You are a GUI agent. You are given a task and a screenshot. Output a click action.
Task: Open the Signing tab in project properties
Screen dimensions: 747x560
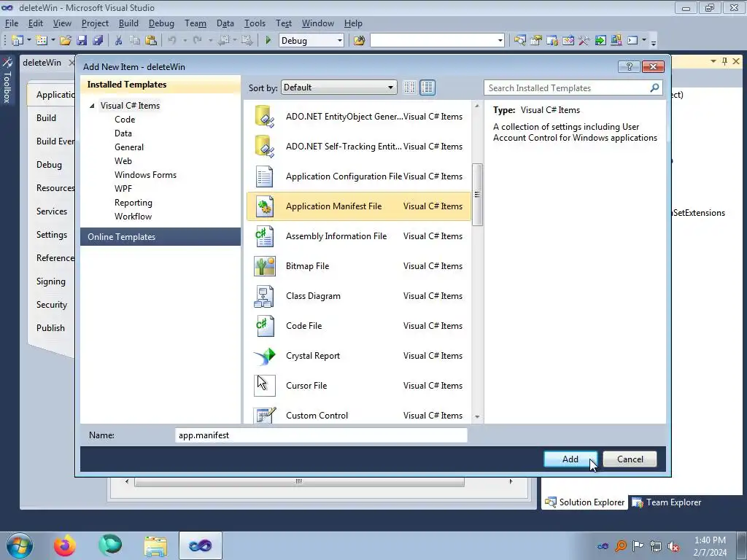point(50,281)
